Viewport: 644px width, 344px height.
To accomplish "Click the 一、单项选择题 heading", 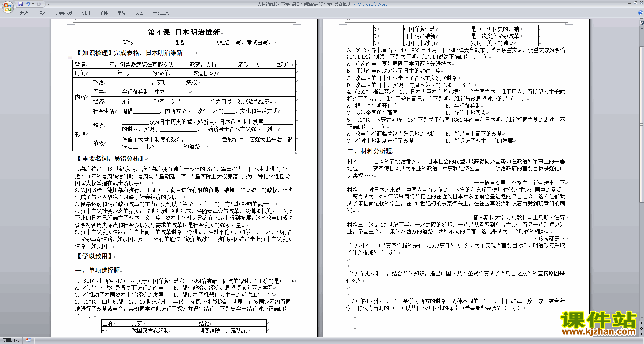I will point(98,271).
